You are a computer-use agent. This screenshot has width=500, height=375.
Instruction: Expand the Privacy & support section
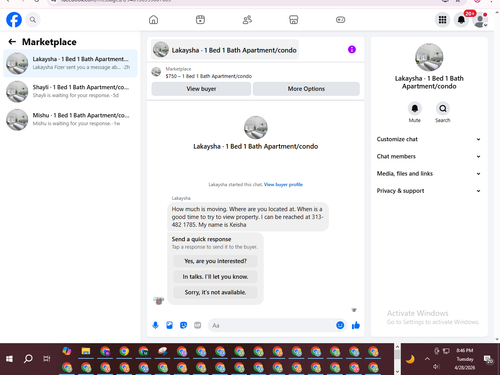[429, 191]
